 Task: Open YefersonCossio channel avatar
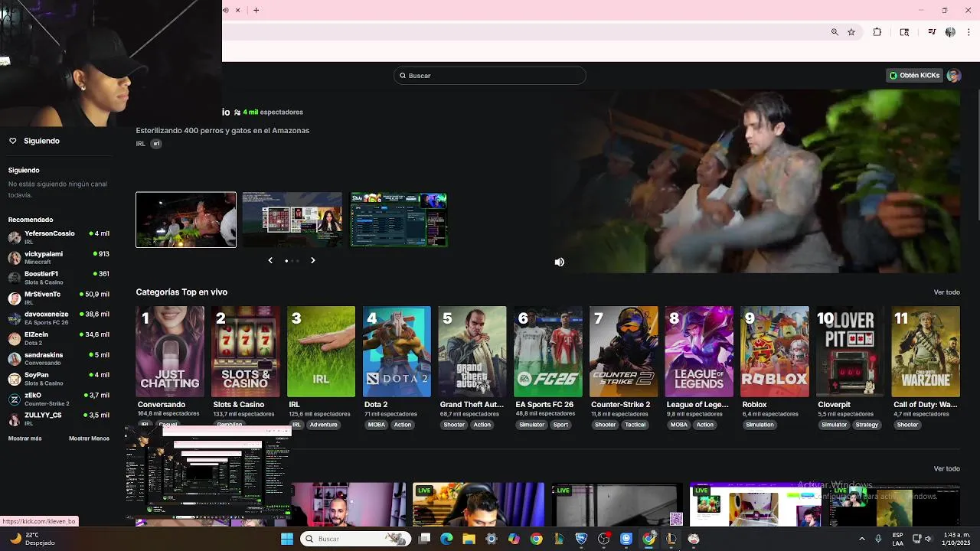click(x=15, y=237)
